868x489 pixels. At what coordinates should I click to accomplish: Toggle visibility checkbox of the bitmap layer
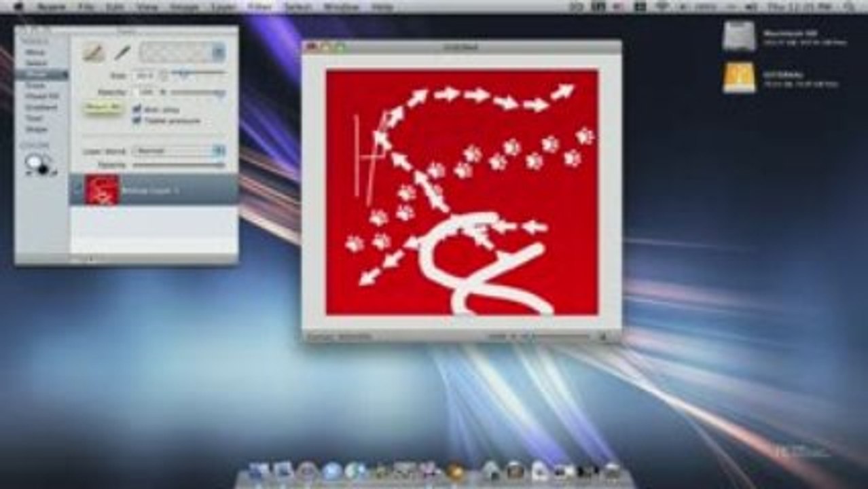77,190
